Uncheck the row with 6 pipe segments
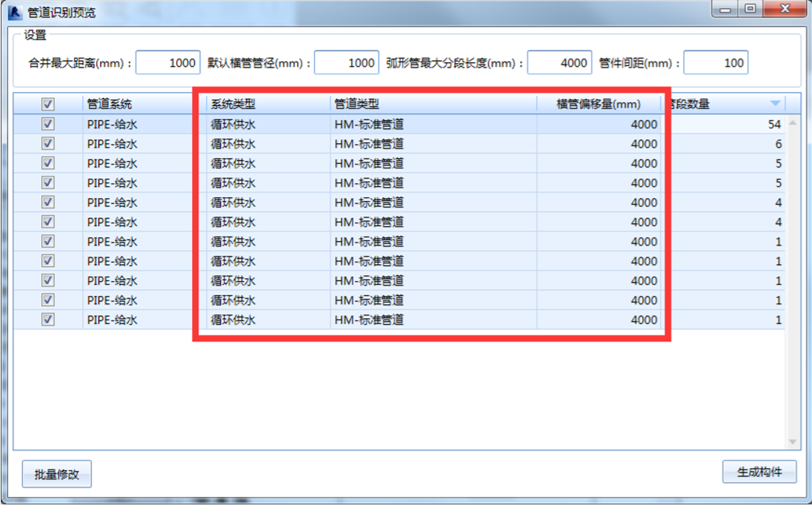 47,144
